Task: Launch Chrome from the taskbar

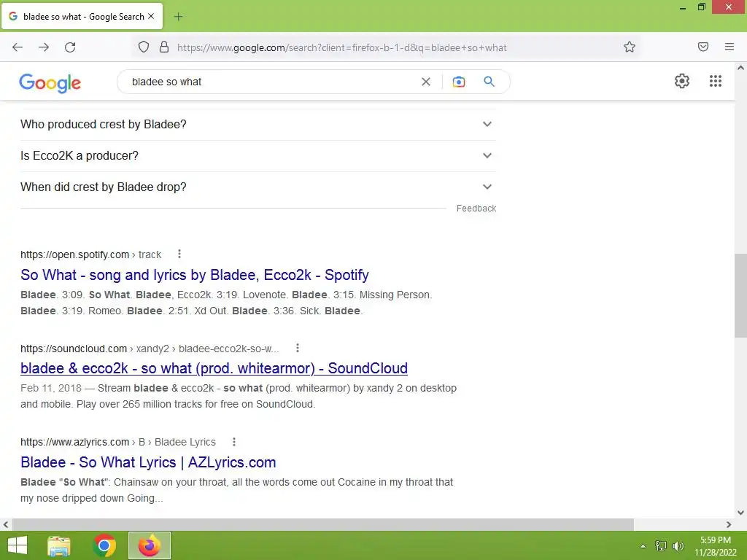Action: [x=104, y=545]
